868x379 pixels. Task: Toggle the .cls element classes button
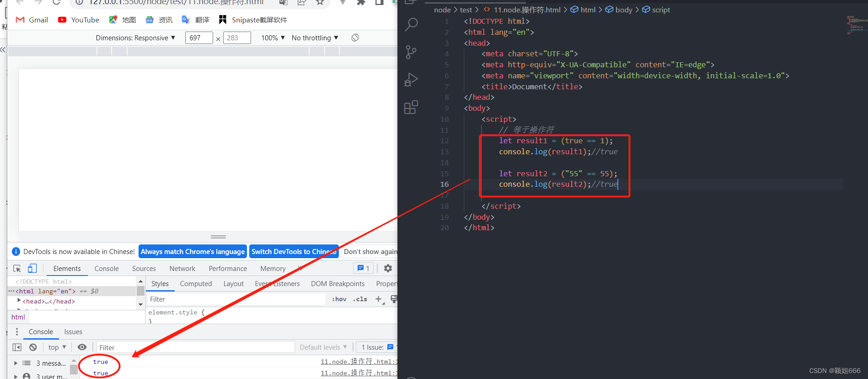point(360,299)
